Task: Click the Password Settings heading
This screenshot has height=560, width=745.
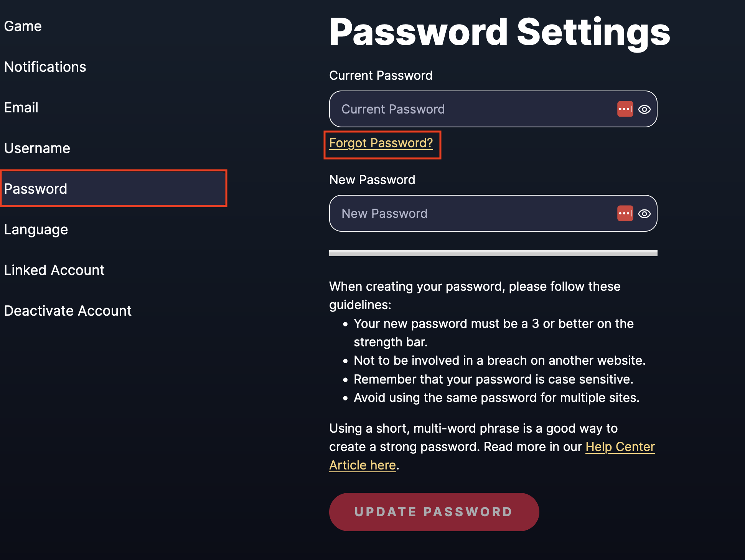Action: pyautogui.click(x=499, y=32)
